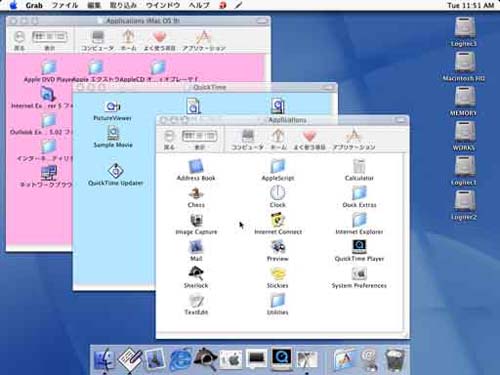Open Sherlock from the Dock
This screenshot has height=375, width=500.
click(x=206, y=359)
